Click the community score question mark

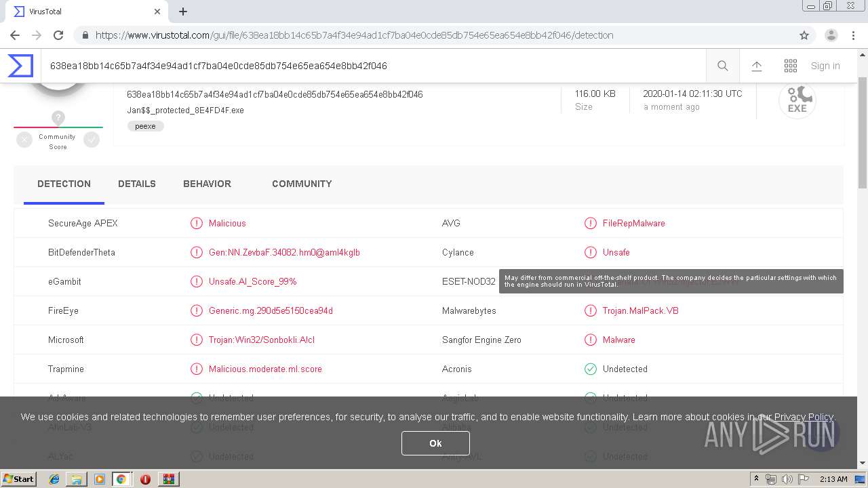[58, 118]
